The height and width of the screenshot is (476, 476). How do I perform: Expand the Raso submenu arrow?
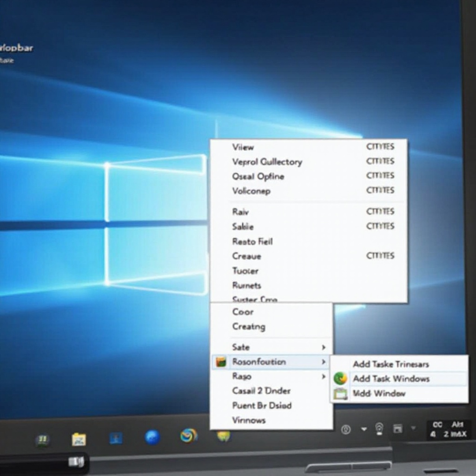click(x=324, y=376)
